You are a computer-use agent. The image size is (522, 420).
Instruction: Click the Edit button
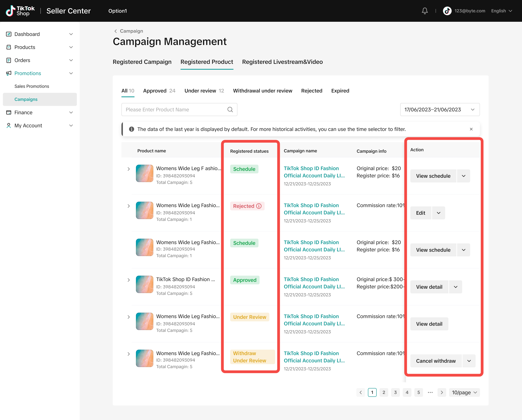tap(420, 213)
